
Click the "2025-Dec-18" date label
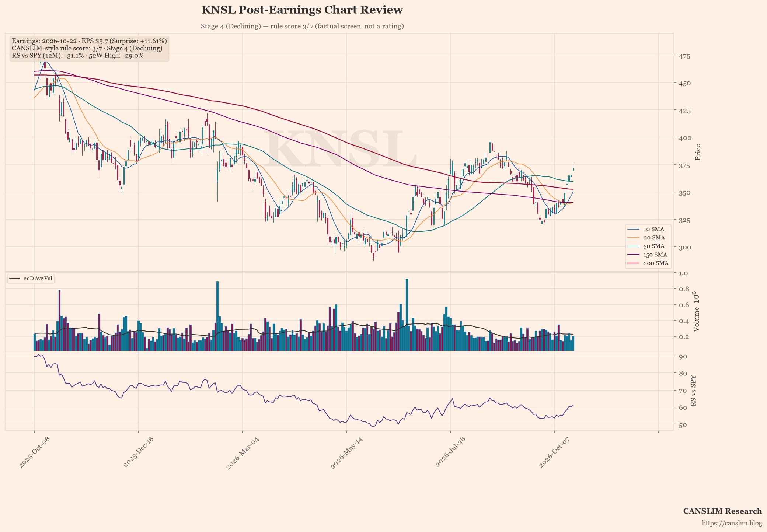138,453
